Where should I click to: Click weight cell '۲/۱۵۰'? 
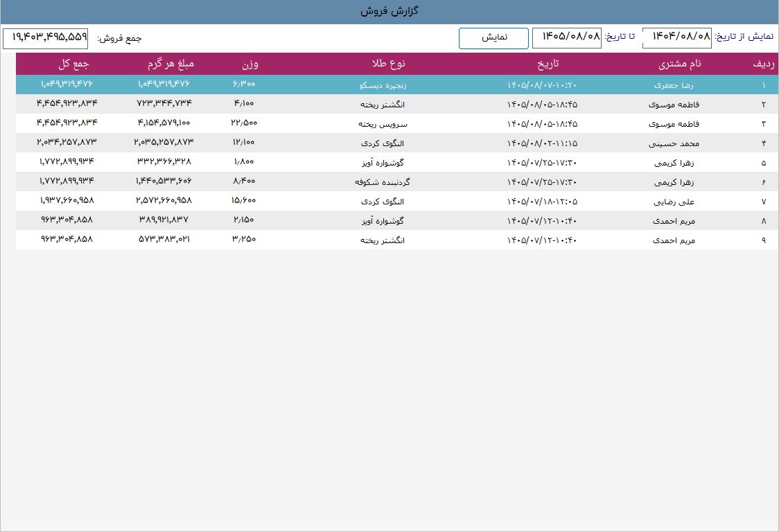point(244,220)
